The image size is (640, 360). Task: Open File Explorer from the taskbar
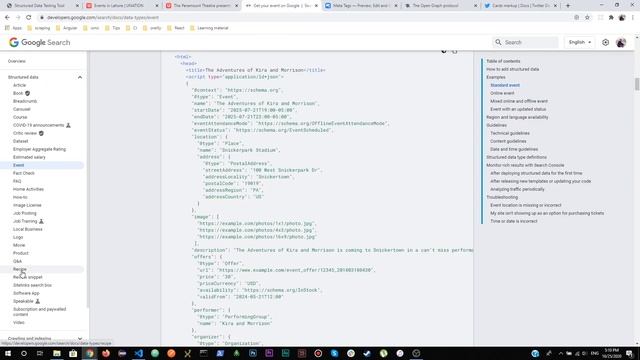57,353
